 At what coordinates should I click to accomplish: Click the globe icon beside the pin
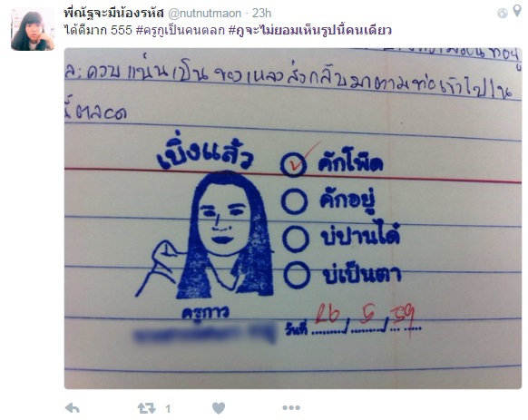pyautogui.click(x=502, y=13)
